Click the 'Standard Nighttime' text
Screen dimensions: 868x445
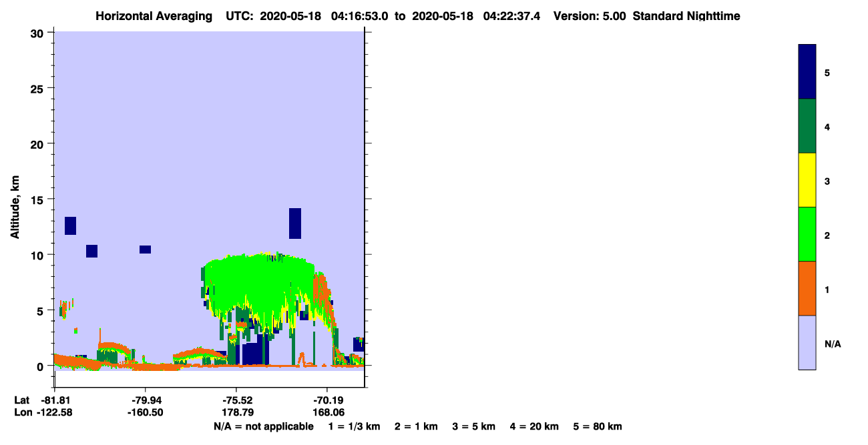(686, 16)
